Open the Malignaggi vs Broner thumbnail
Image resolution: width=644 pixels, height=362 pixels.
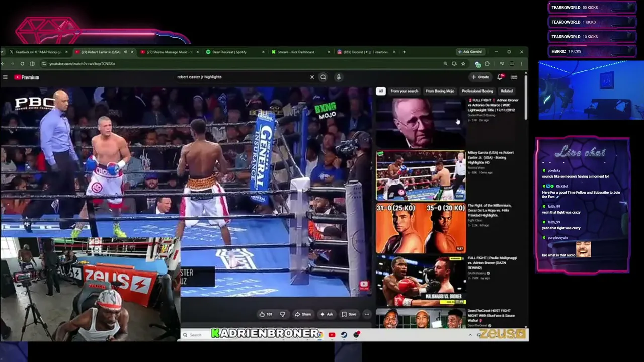click(x=421, y=281)
